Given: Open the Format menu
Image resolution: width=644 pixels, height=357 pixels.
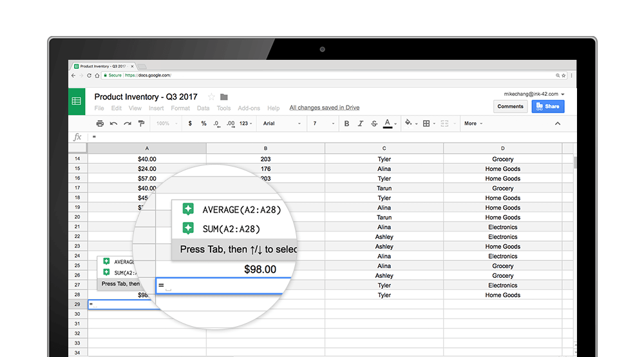Looking at the screenshot, I should 180,108.
